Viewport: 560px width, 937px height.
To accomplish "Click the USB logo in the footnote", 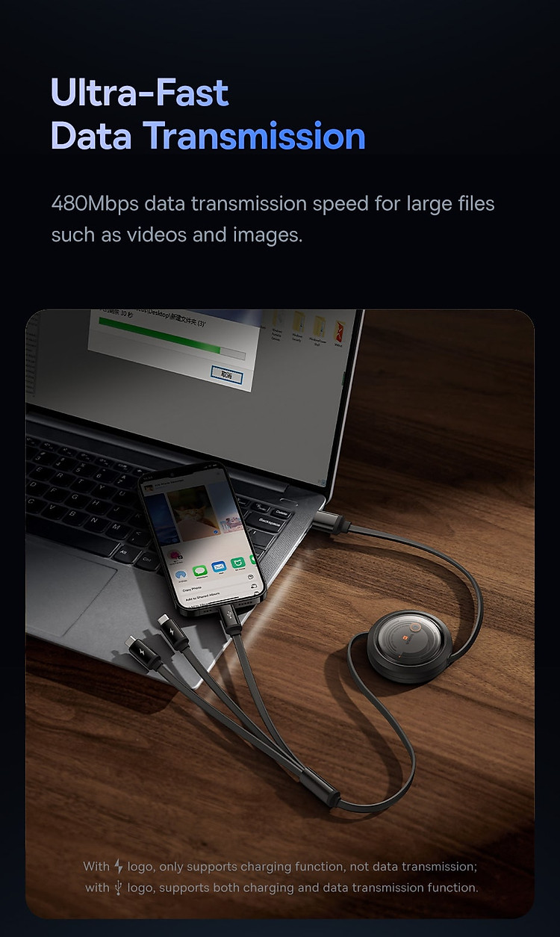I will click(118, 888).
